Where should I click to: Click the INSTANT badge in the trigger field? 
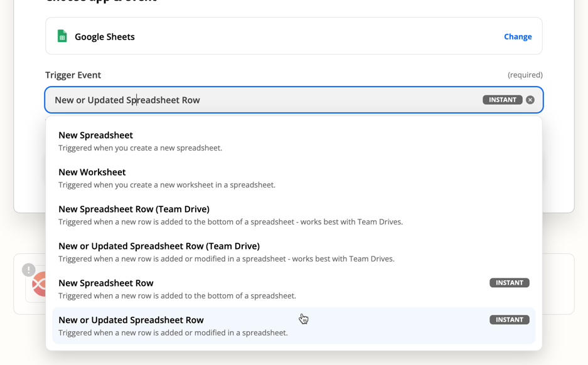[502, 100]
